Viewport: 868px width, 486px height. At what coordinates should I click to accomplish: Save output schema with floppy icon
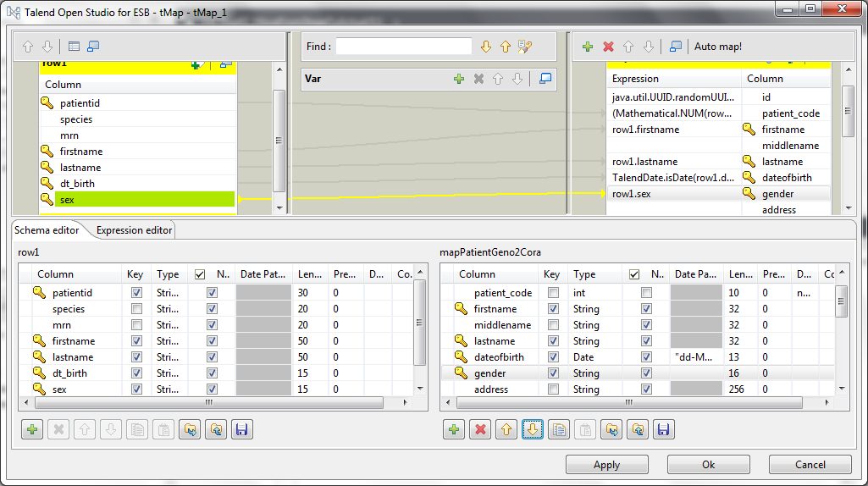664,429
